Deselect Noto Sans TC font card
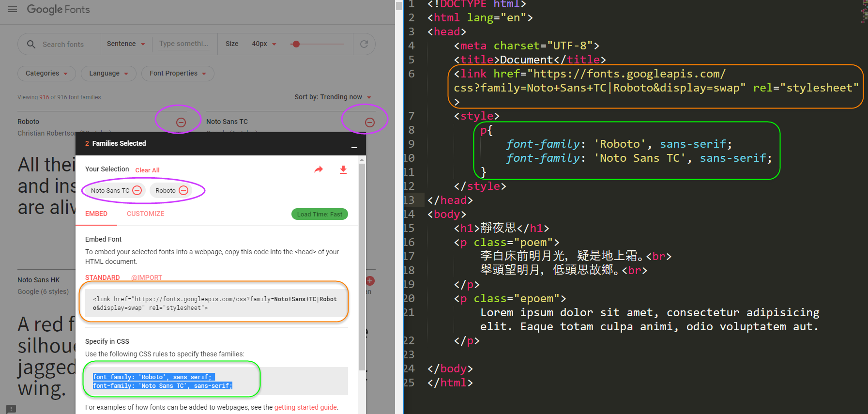Viewport: 868px width, 414px height. pos(370,123)
